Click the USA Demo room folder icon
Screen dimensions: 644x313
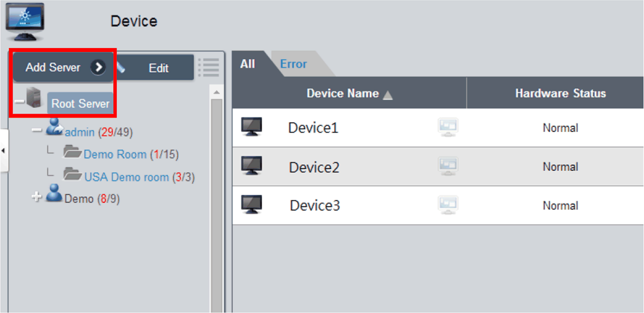tap(72, 175)
